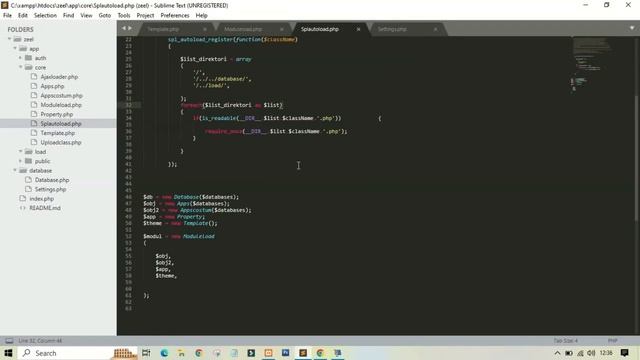Open the tab list dropdown arrow
Viewport: 640px width, 360px height.
632,28
